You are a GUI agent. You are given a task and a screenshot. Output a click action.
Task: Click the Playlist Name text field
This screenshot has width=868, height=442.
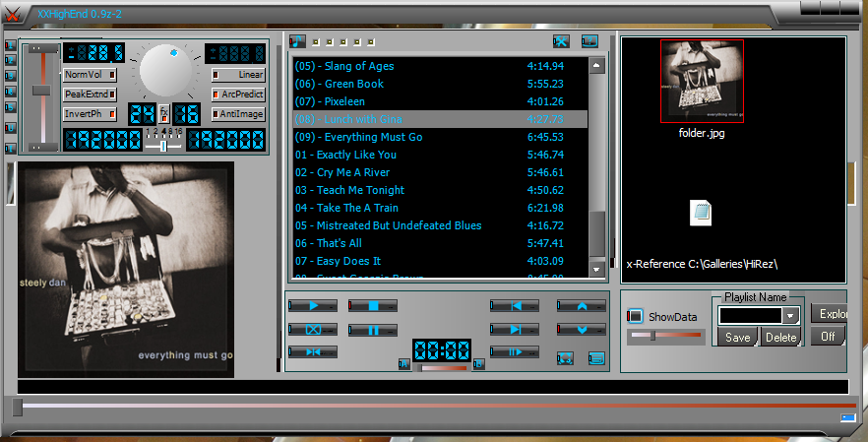tap(750, 316)
